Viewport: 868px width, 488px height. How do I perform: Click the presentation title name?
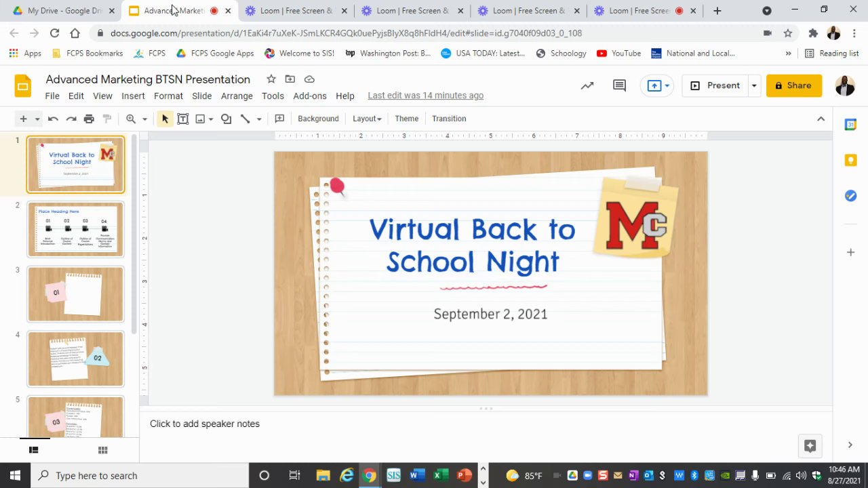pyautogui.click(x=148, y=79)
